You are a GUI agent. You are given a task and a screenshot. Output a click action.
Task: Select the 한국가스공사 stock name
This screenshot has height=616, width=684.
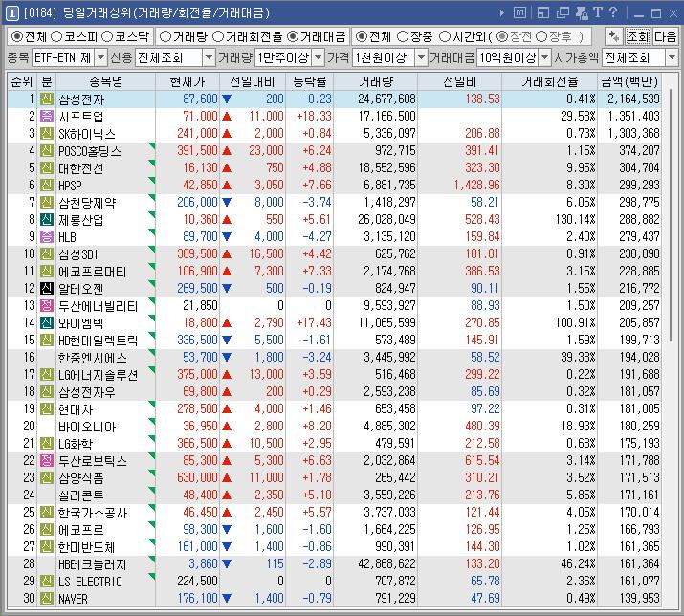click(93, 513)
